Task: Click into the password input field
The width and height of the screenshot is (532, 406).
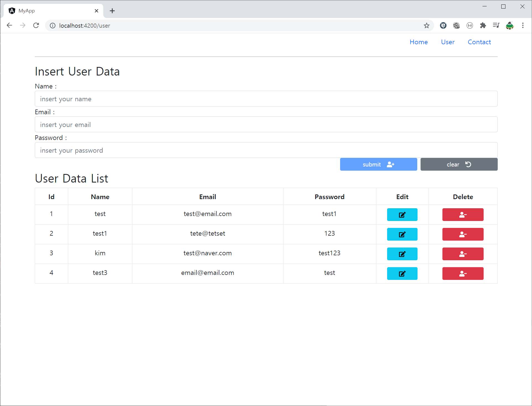Action: (266, 150)
